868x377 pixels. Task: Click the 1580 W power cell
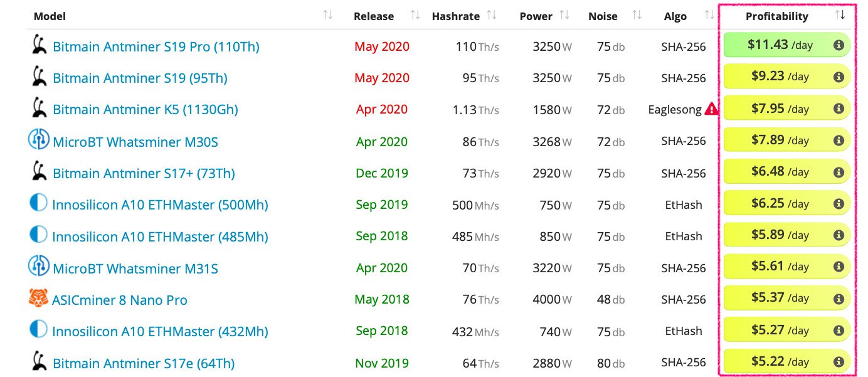tap(552, 110)
